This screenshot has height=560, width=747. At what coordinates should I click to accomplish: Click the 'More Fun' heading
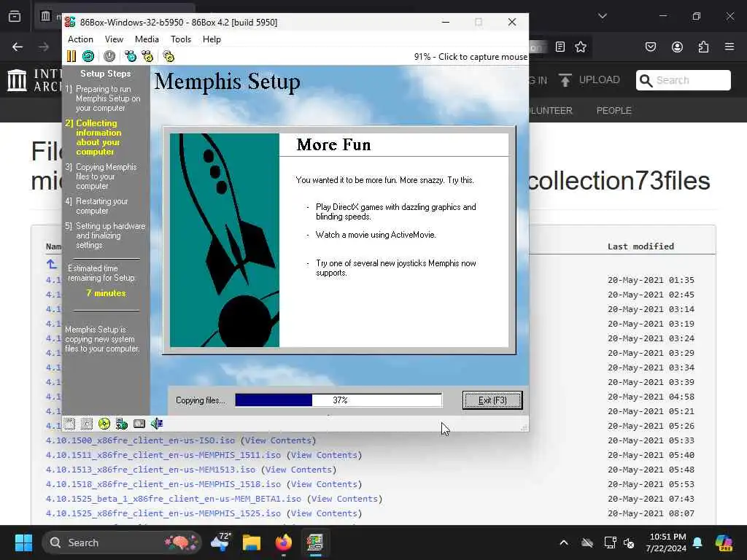coord(333,144)
